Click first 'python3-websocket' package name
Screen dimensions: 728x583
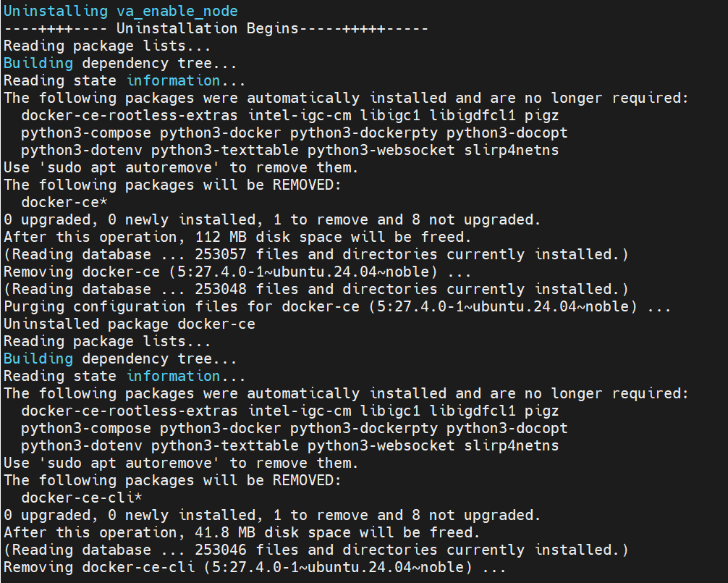point(381,150)
